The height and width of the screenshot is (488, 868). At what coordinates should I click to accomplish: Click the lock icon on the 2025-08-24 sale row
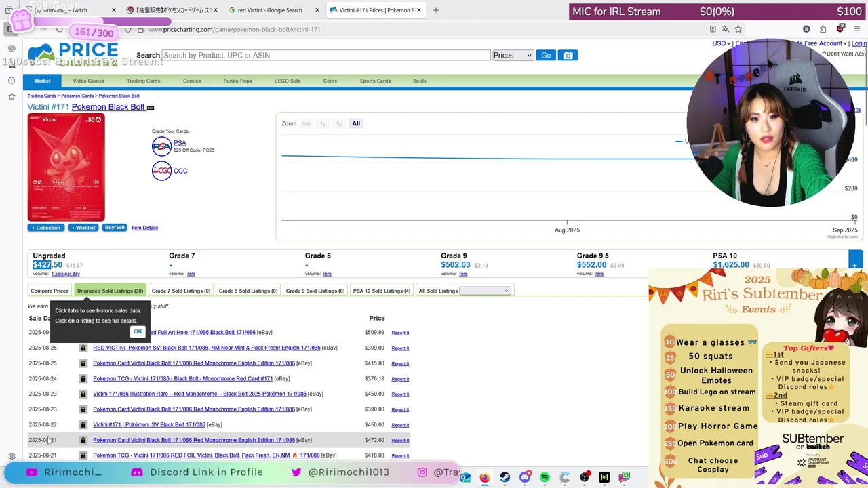click(x=83, y=379)
